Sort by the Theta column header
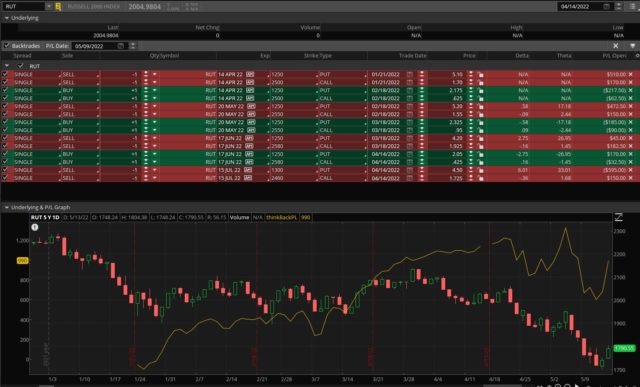This screenshot has height=387, width=640. click(564, 56)
